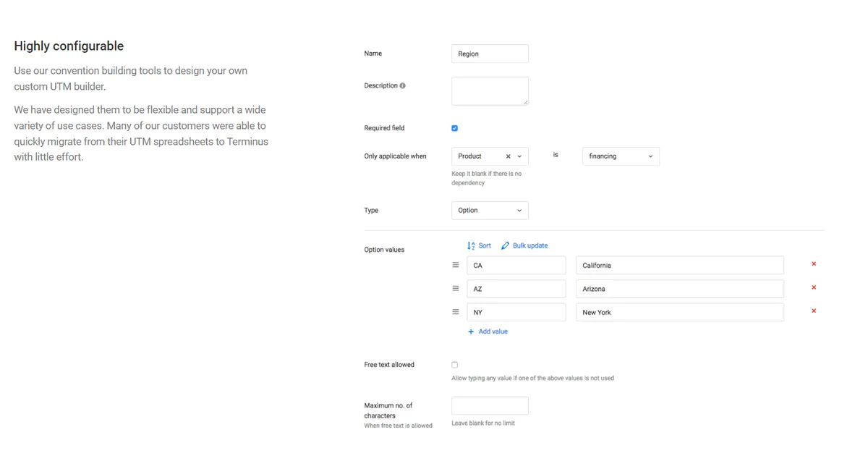The width and height of the screenshot is (868, 456).
Task: Click the drag handle beside the NY row
Action: 455,311
